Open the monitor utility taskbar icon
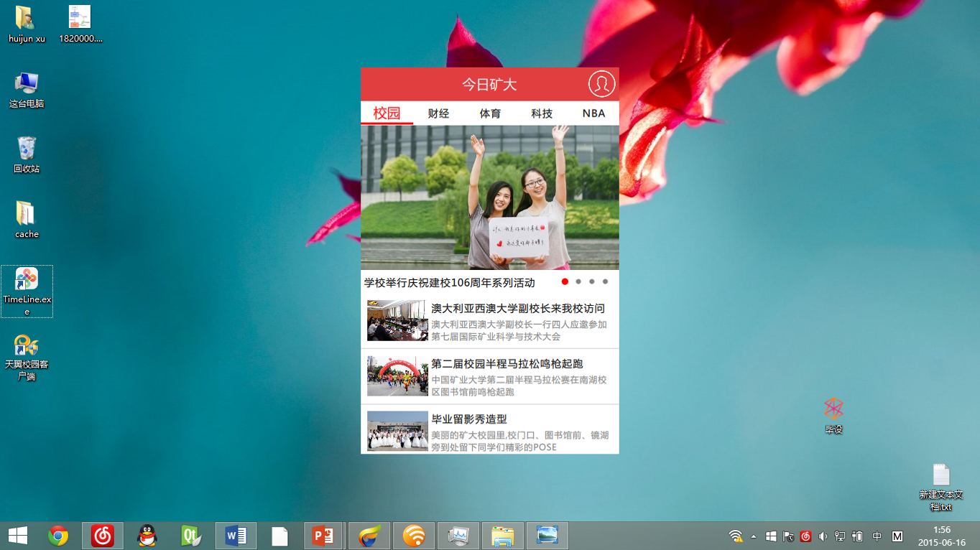This screenshot has height=550, width=980. coord(458,536)
